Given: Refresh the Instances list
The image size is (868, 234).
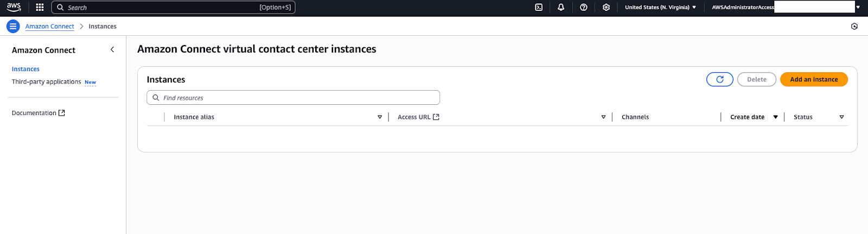Looking at the screenshot, I should click(720, 79).
